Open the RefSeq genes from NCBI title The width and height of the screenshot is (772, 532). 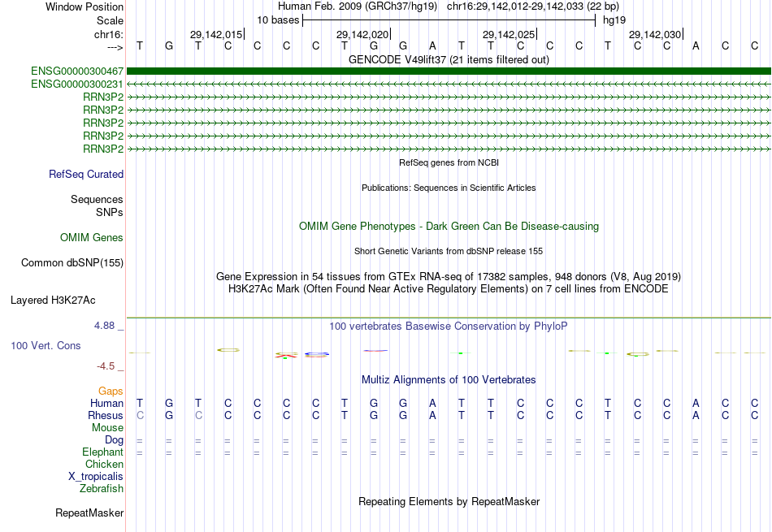point(449,162)
